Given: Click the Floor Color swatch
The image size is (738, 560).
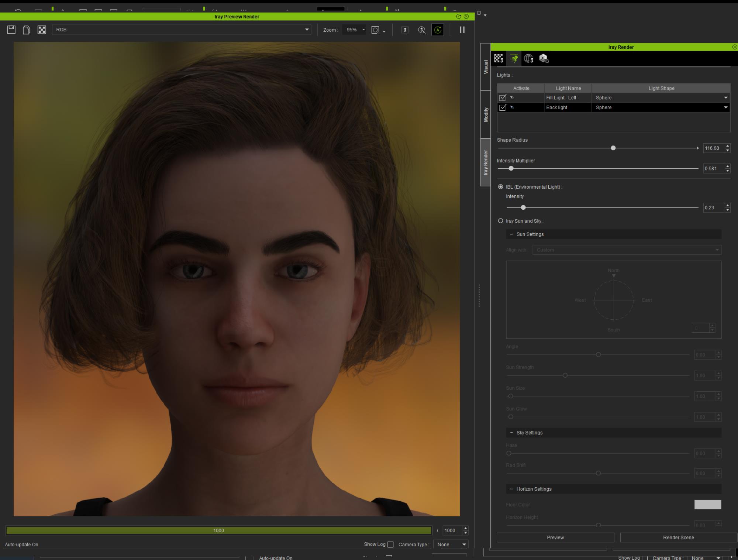Looking at the screenshot, I should [x=707, y=505].
